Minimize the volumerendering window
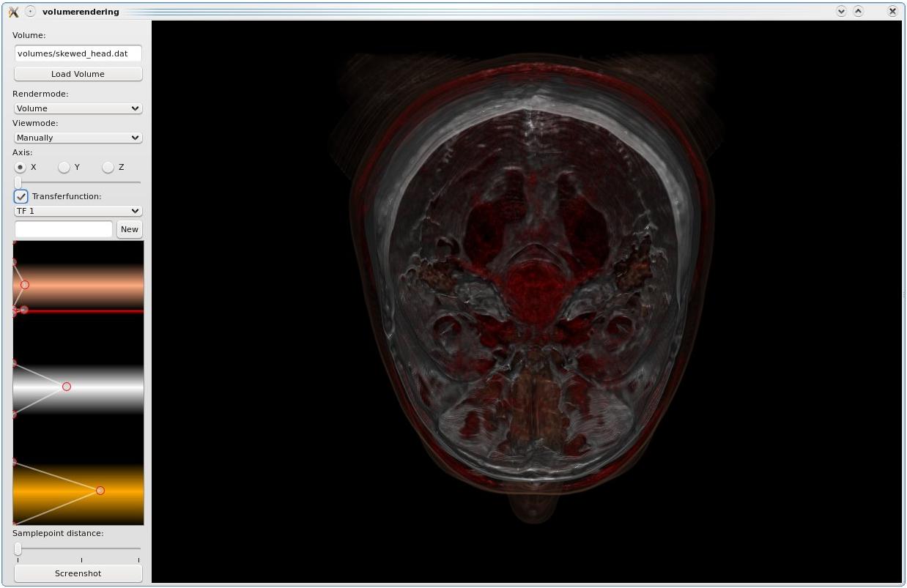 click(841, 11)
